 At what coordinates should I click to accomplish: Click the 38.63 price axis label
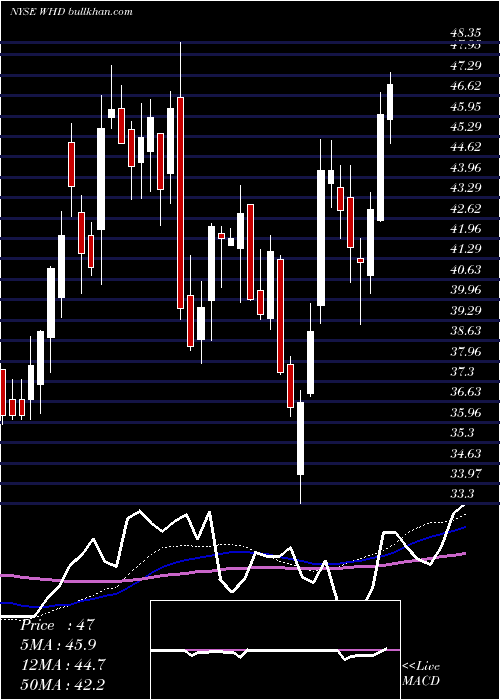point(465,330)
